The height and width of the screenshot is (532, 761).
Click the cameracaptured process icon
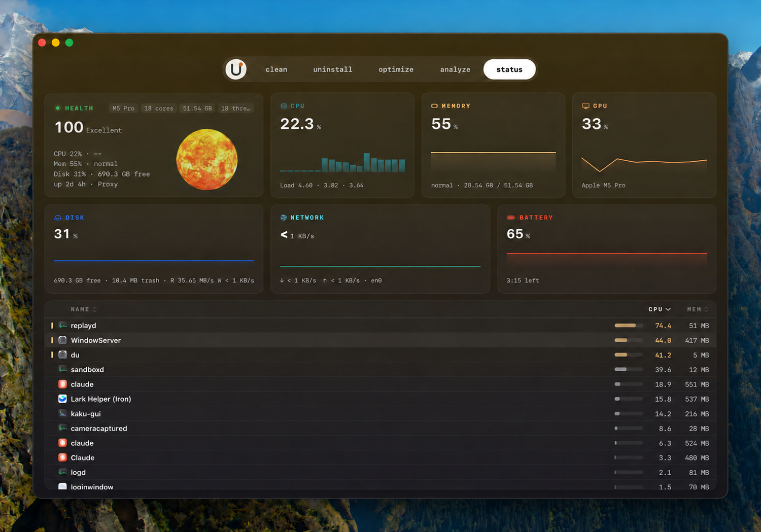tap(62, 429)
